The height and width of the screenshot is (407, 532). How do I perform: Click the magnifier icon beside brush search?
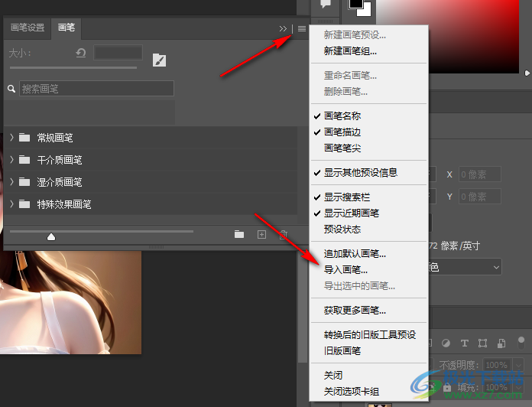pos(11,89)
